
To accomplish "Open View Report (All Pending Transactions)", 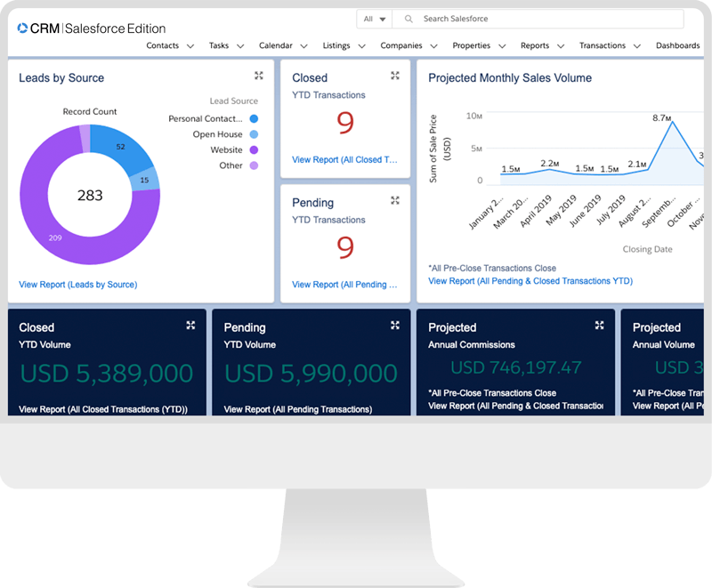I will pyautogui.click(x=298, y=409).
